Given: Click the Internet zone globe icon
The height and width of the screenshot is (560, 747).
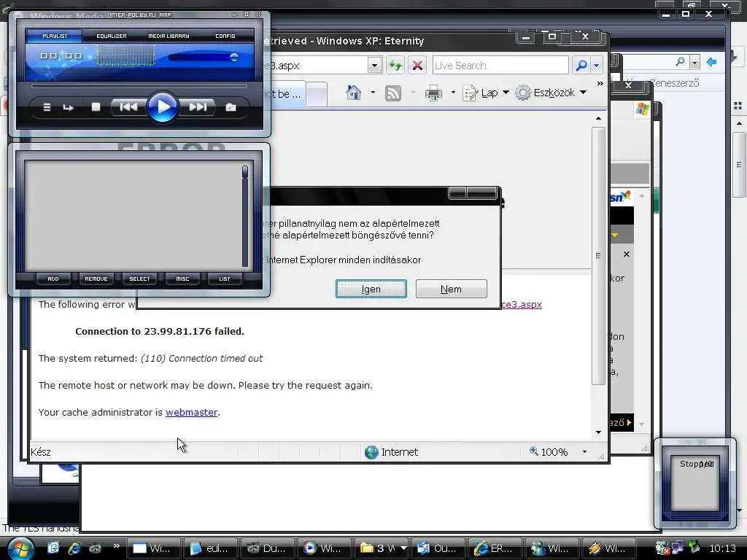Looking at the screenshot, I should (x=371, y=452).
